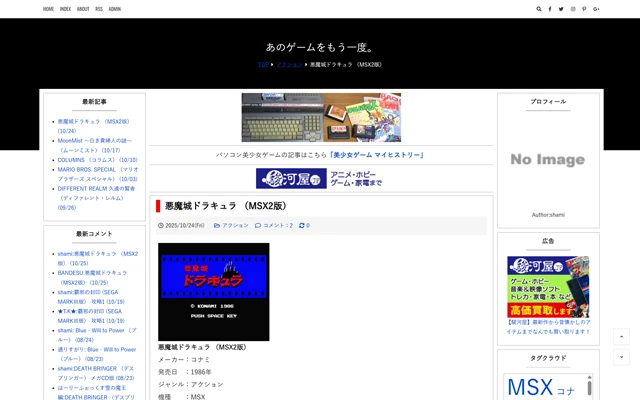Open the RSS feed link

pos(99,9)
